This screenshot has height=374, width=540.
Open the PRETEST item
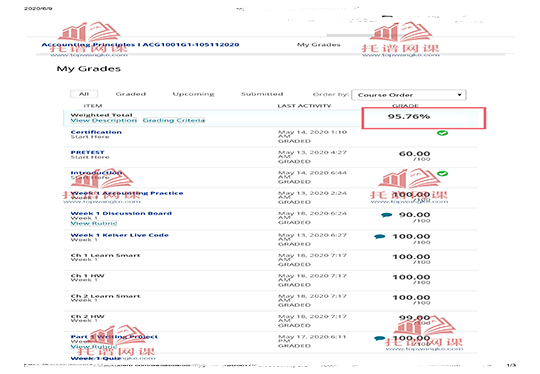tap(87, 152)
